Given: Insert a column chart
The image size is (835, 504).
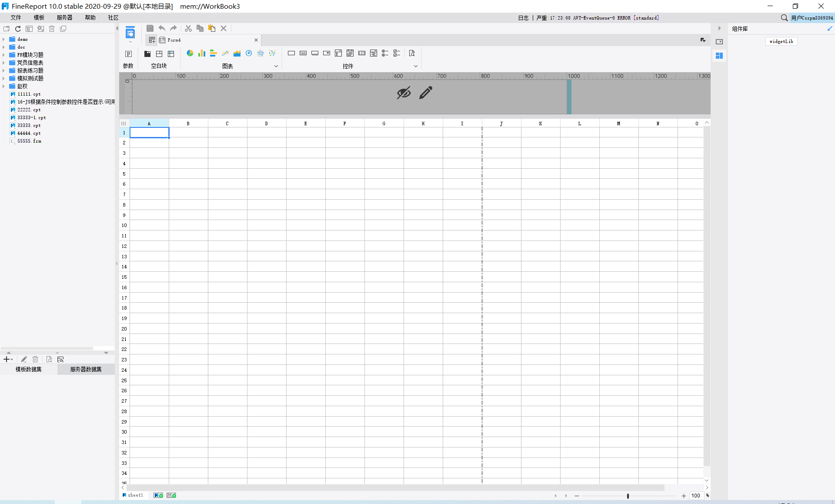Looking at the screenshot, I should (202, 53).
